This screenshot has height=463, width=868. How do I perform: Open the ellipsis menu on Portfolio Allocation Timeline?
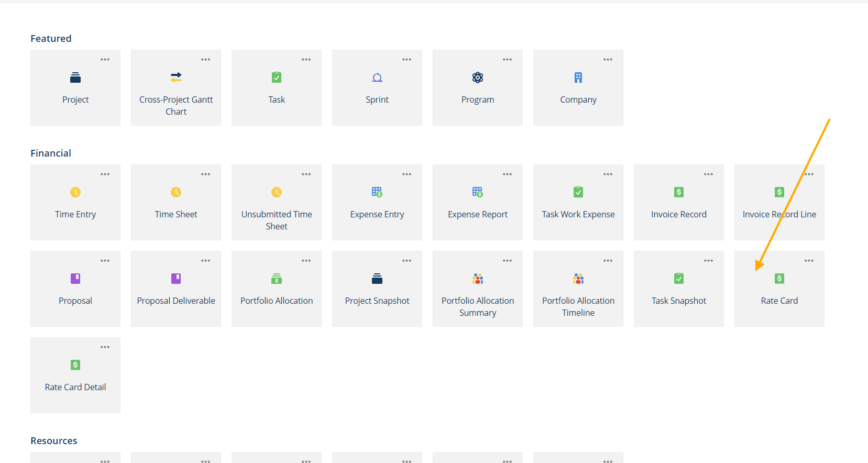(x=608, y=261)
